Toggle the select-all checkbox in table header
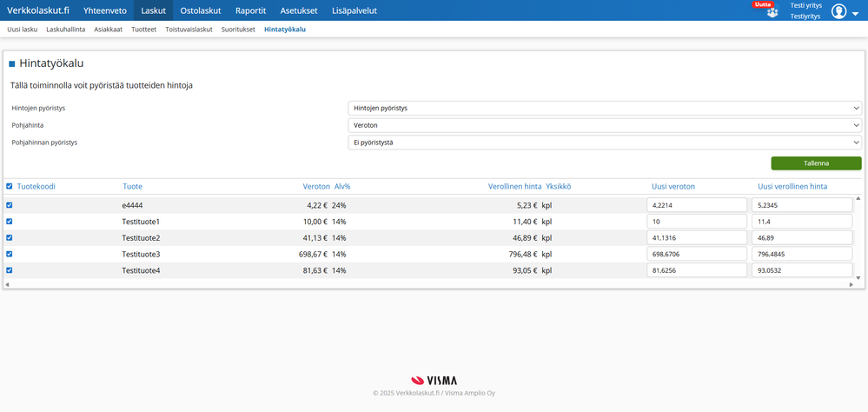This screenshot has width=868, height=412. pyautogui.click(x=10, y=186)
